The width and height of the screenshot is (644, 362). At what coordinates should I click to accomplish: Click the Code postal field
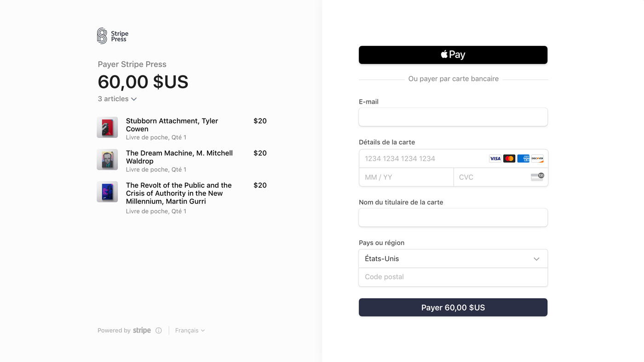pyautogui.click(x=453, y=277)
